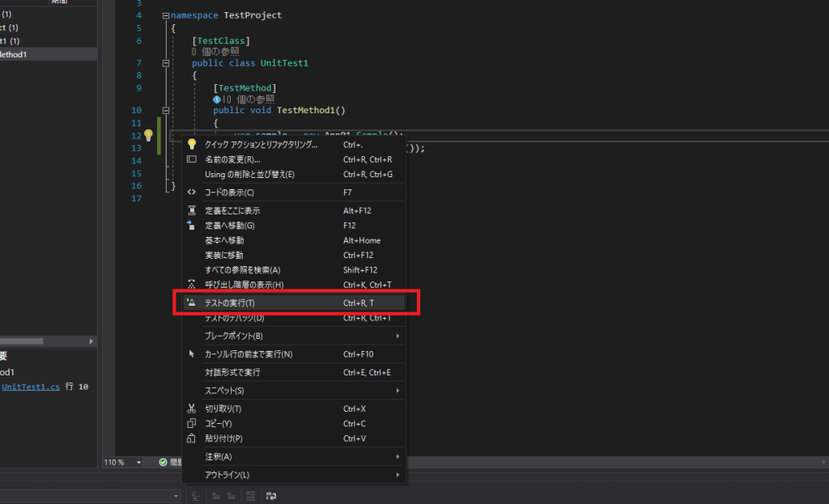The height and width of the screenshot is (504, 829).
Task: Collapse the TestMethod1 method outline toggle
Action: click(x=165, y=110)
